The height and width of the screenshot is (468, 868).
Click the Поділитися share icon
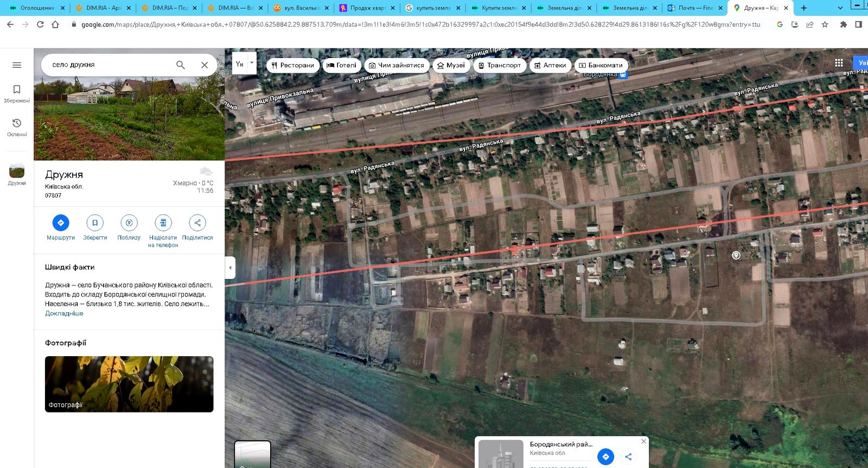(197, 223)
